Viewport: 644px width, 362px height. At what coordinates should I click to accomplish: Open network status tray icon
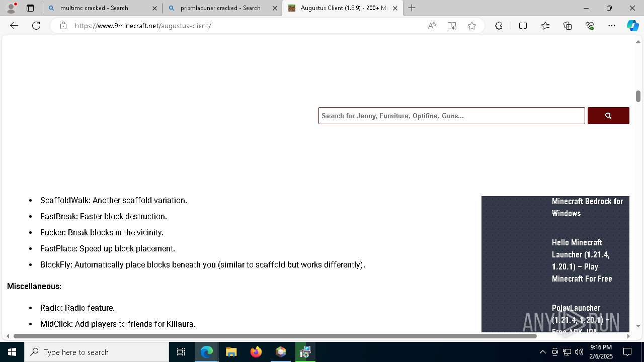click(x=567, y=352)
